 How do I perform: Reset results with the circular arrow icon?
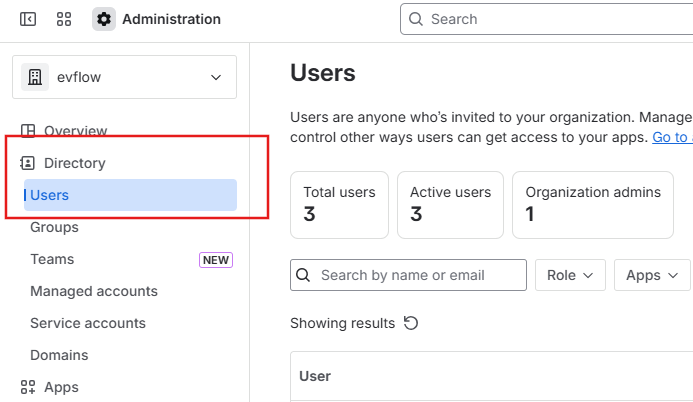(411, 323)
